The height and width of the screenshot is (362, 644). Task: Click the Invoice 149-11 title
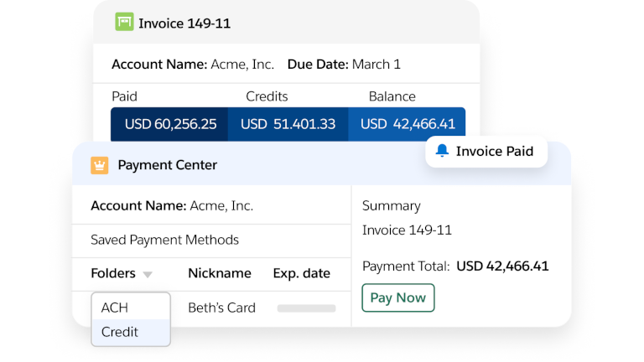click(184, 23)
